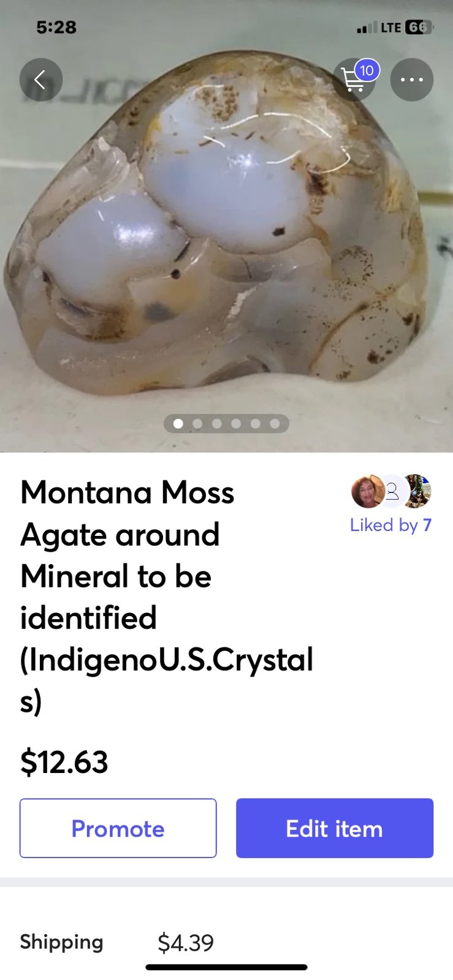This screenshot has width=453, height=980.
Task: Open the Liked by 7 link
Action: (x=391, y=525)
